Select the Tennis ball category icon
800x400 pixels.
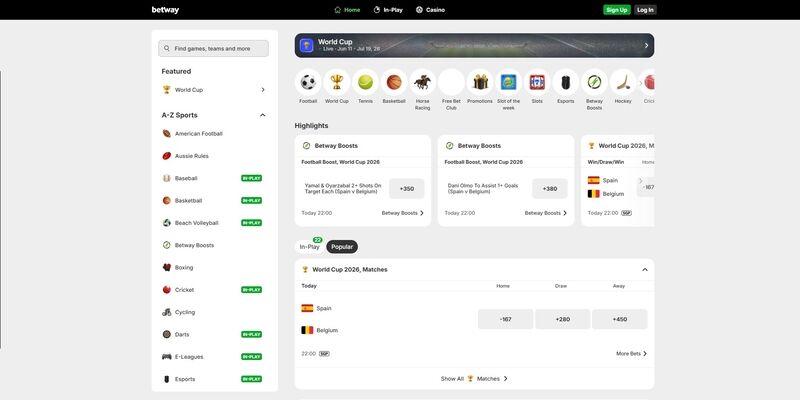tap(365, 82)
